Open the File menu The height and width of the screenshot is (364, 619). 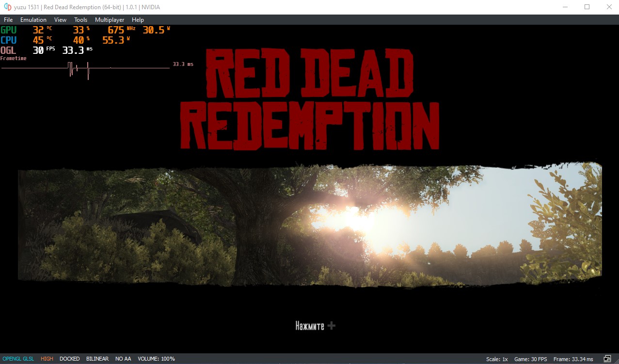pos(8,20)
